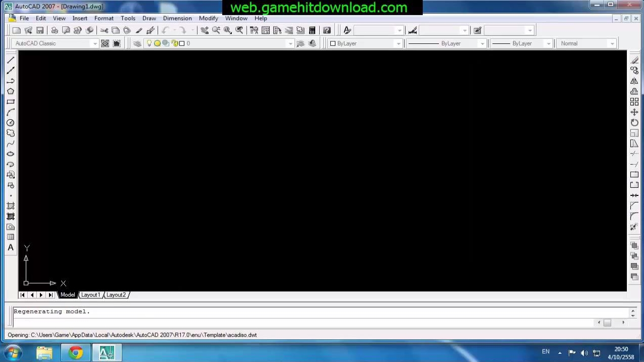The height and width of the screenshot is (362, 644).
Task: Open the ByLayer color control dropdown
Action: (399, 43)
